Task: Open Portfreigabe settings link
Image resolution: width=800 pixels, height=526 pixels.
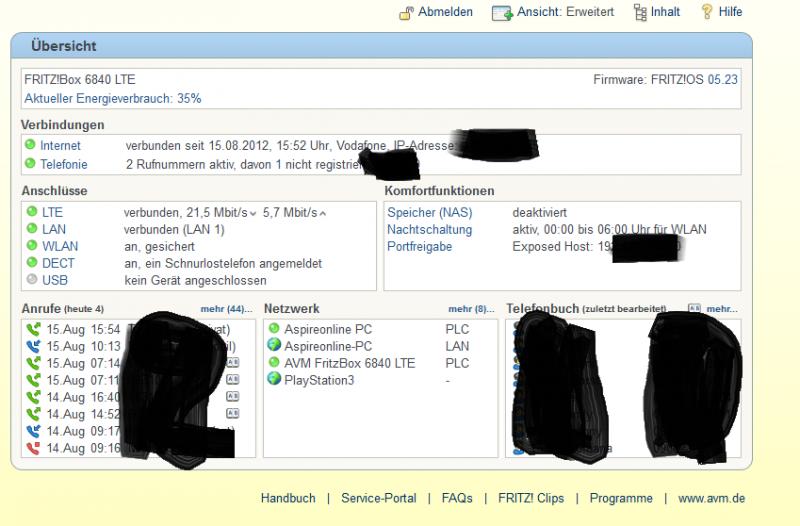Action: (x=419, y=246)
